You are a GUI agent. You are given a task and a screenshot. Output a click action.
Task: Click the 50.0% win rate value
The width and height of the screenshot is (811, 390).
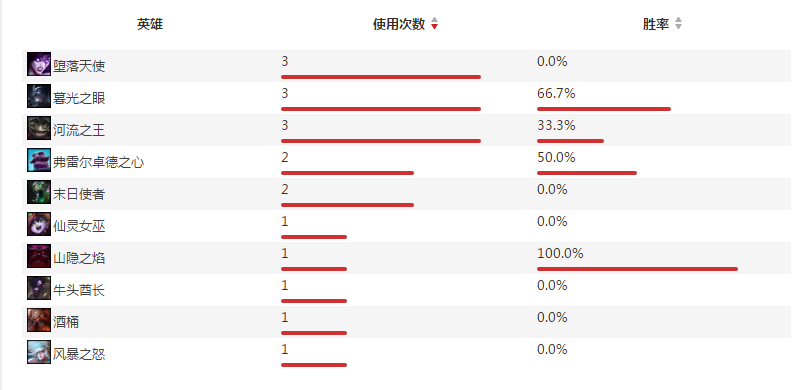tap(556, 158)
